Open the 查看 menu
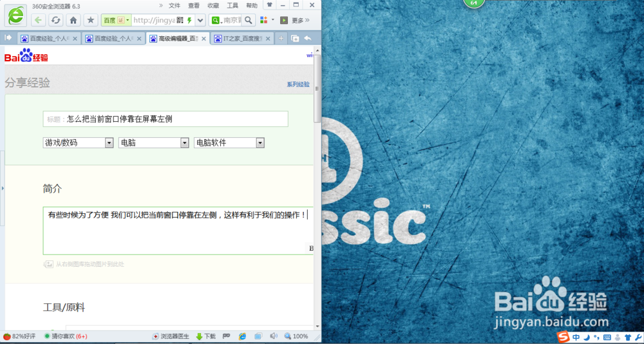This screenshot has height=344, width=644. 194,5
